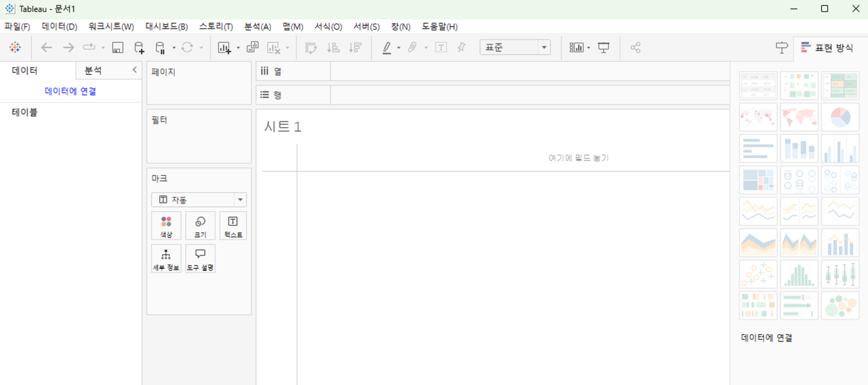Viewport: 868px width, 385px height.
Task: Click the refresh run update icon
Action: 187,47
